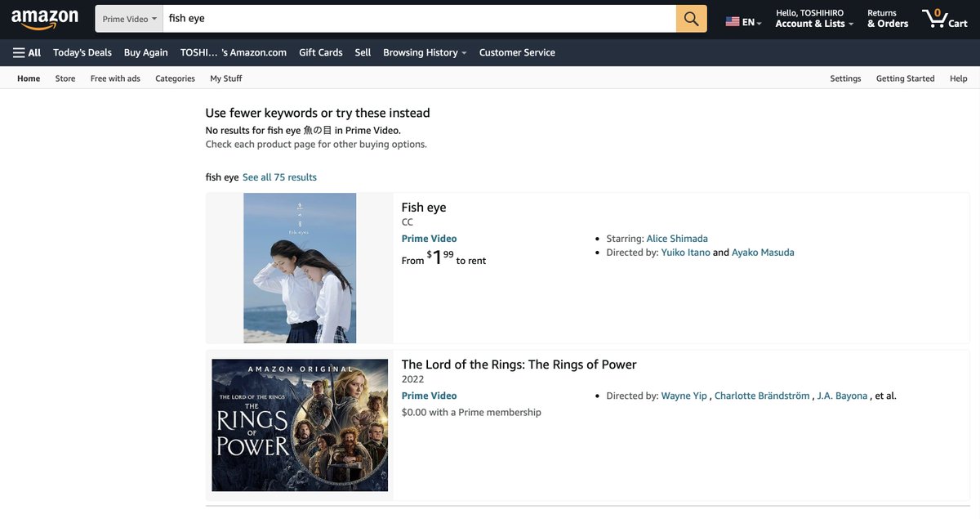Click the 'Use fewer keywords' heading
Viewport: 980px width, 519px height.
pos(318,113)
